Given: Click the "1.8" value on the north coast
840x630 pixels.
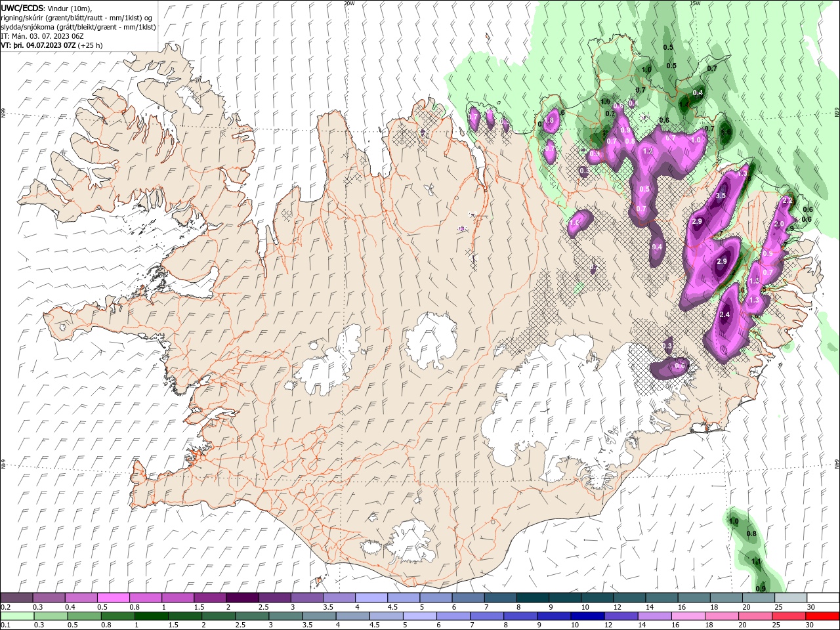Looking at the screenshot, I should (x=550, y=121).
